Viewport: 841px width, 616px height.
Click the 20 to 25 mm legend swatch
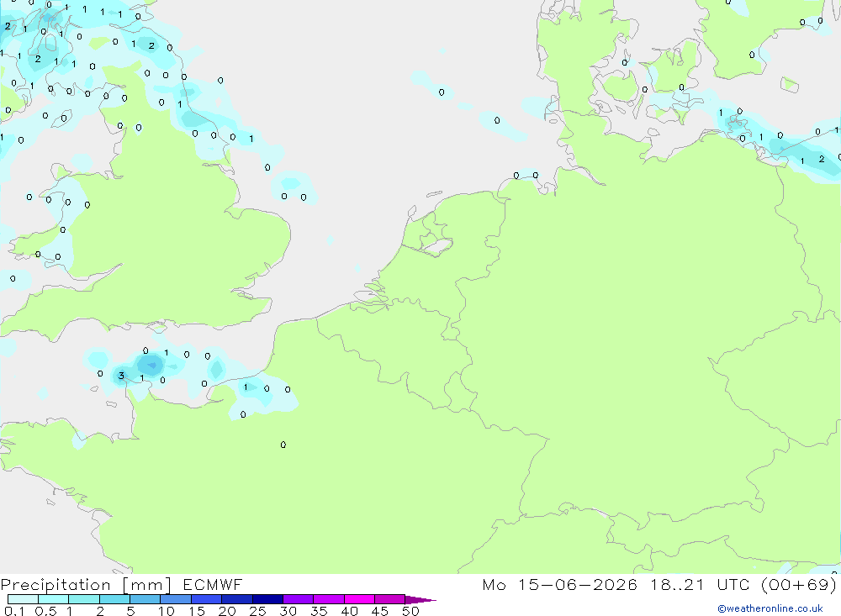point(236,599)
